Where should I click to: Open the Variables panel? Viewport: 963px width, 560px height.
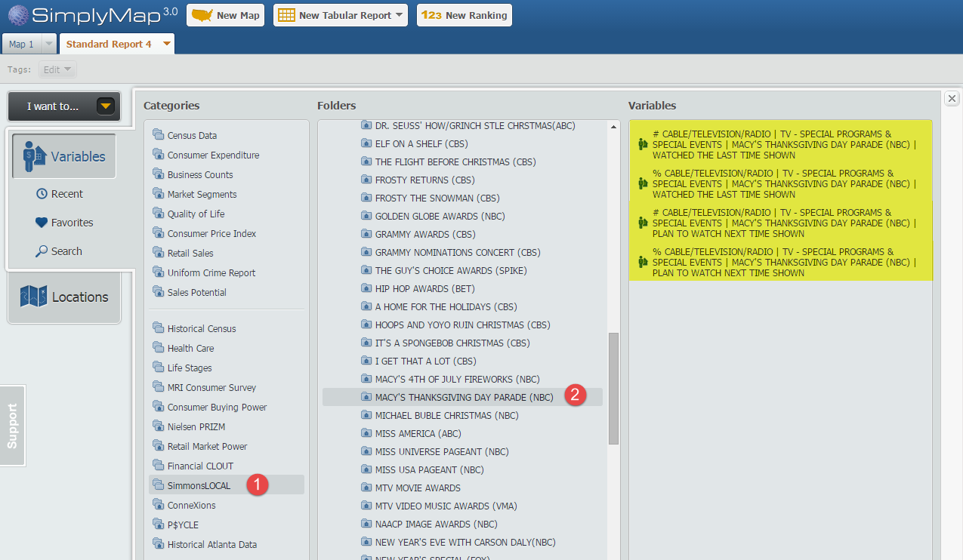[64, 156]
